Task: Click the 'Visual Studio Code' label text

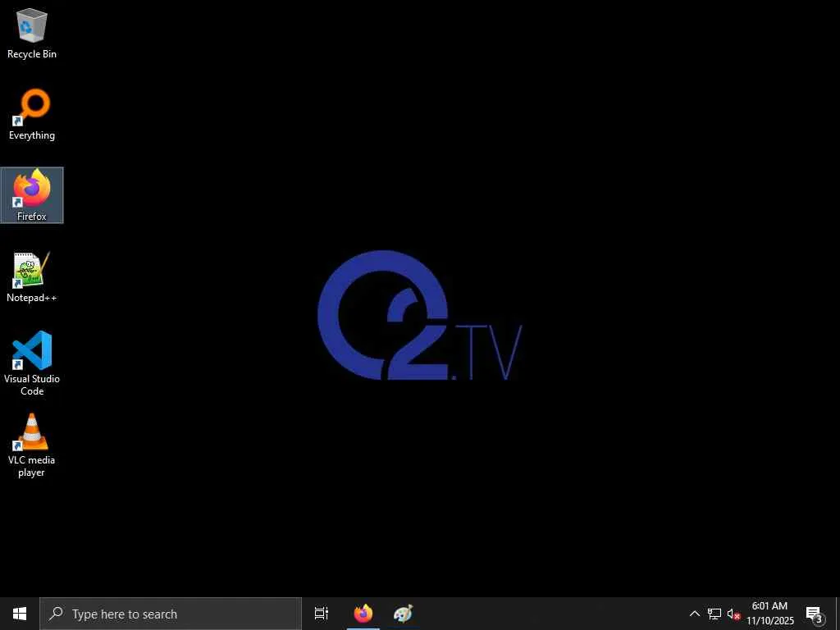Action: coord(32,385)
